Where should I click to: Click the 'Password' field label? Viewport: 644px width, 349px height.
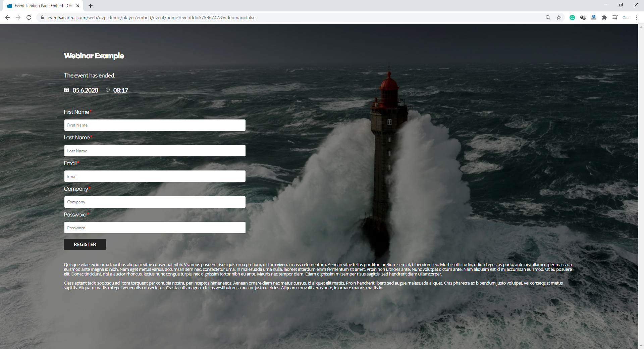tap(75, 215)
